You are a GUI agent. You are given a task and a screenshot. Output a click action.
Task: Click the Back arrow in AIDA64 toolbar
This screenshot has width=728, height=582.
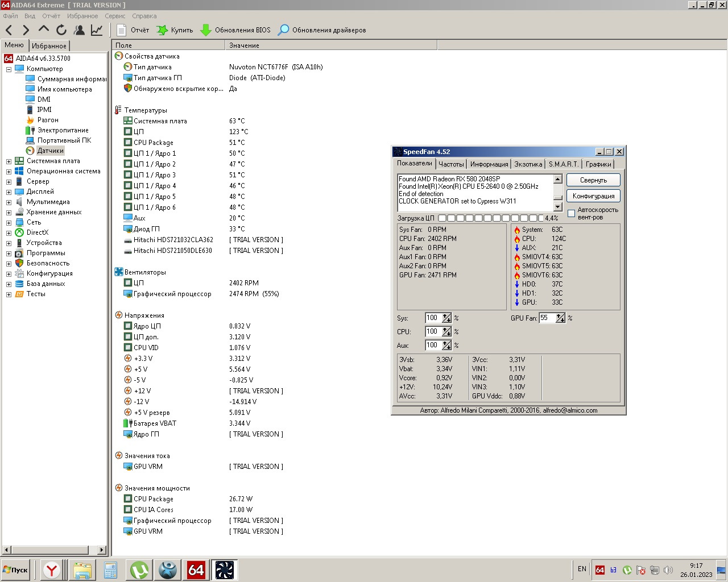[x=9, y=30]
